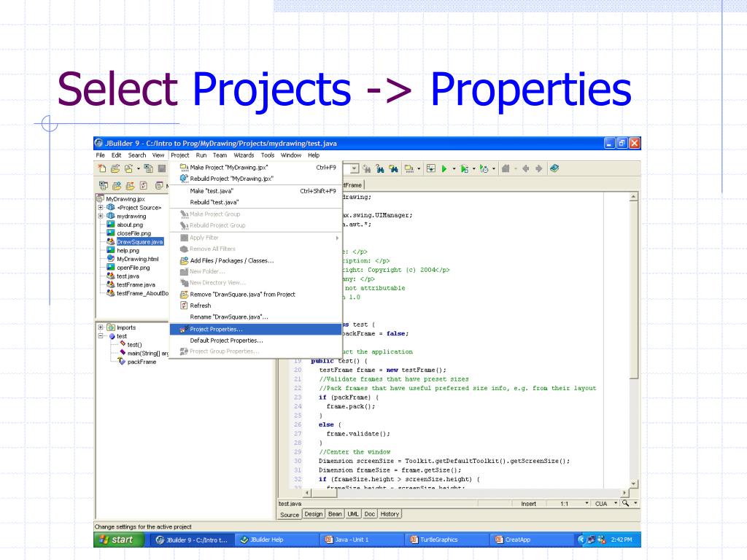Screen dimensions: 747x560
Task: Click the third binoculars Replace icon
Action: coord(393,168)
